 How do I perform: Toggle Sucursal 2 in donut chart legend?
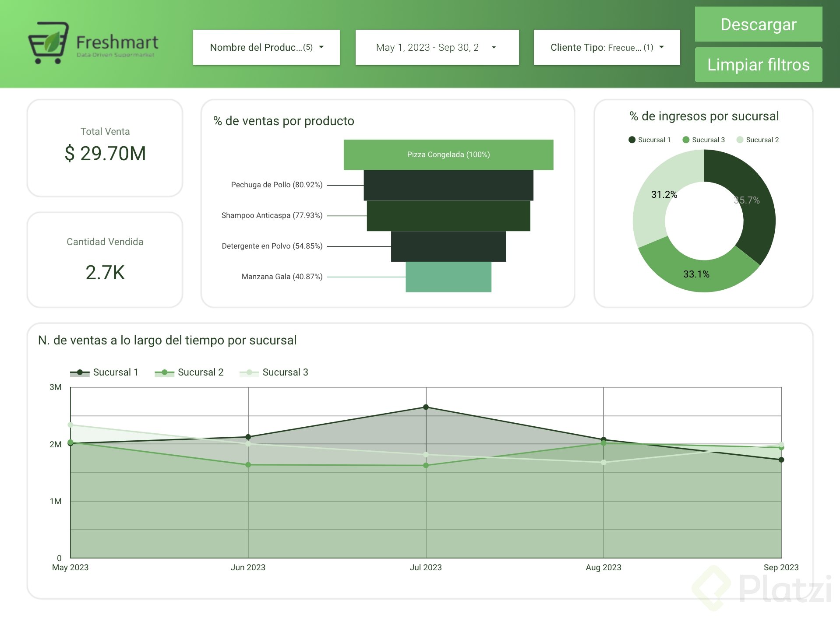pos(758,140)
